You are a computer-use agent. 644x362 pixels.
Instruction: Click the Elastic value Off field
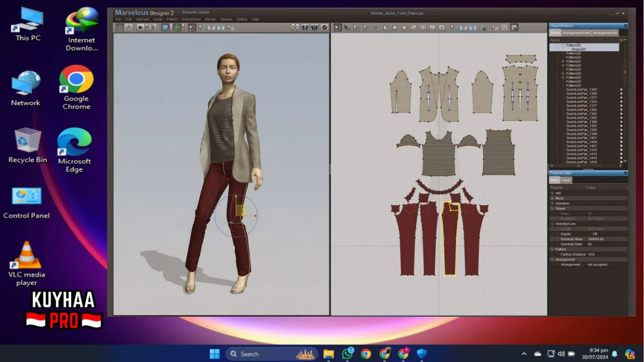(607, 234)
